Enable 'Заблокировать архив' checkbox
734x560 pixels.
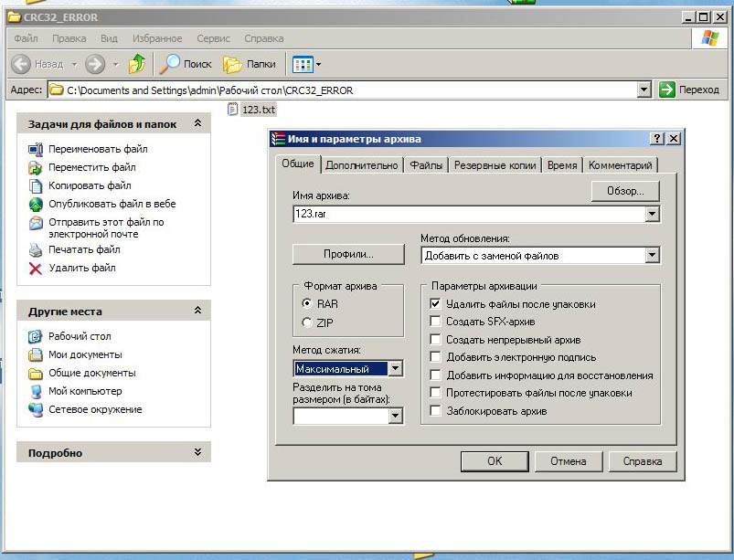pyautogui.click(x=435, y=411)
